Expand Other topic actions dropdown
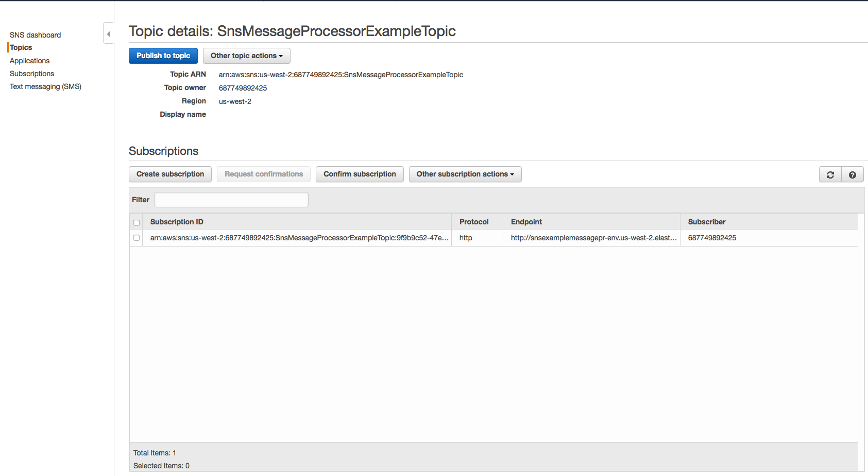The width and height of the screenshot is (868, 476). 247,56
